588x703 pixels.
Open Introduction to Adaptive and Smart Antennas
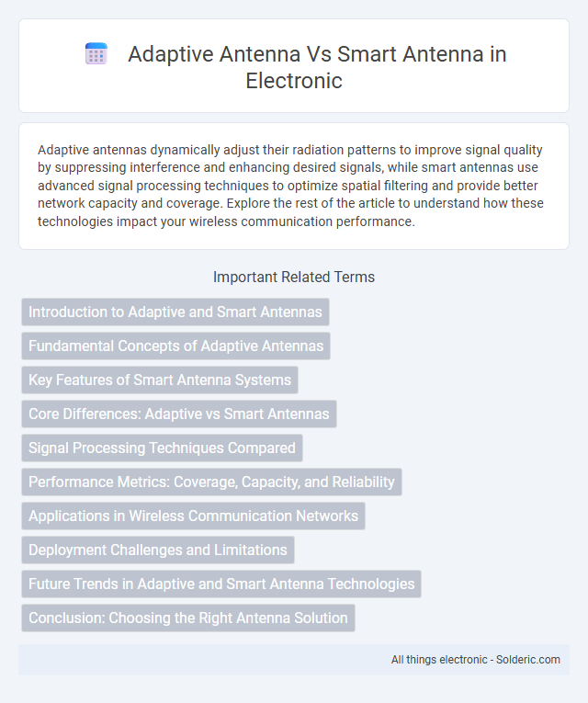[x=175, y=312]
